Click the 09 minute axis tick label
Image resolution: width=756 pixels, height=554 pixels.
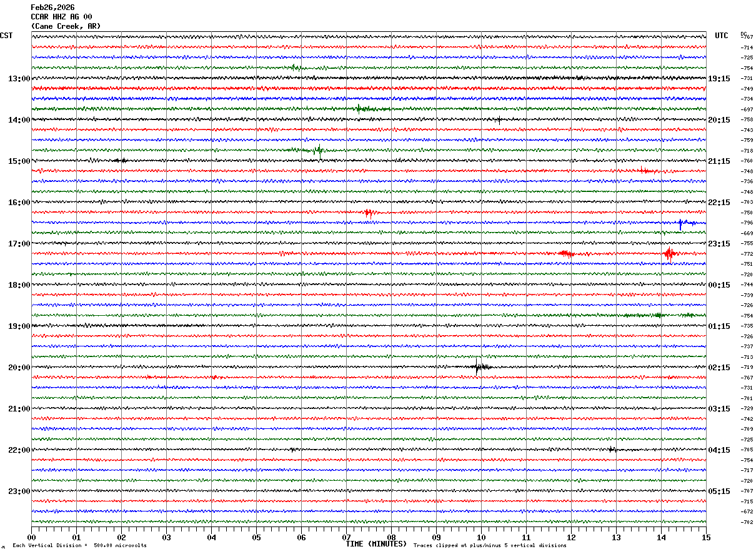pyautogui.click(x=436, y=537)
